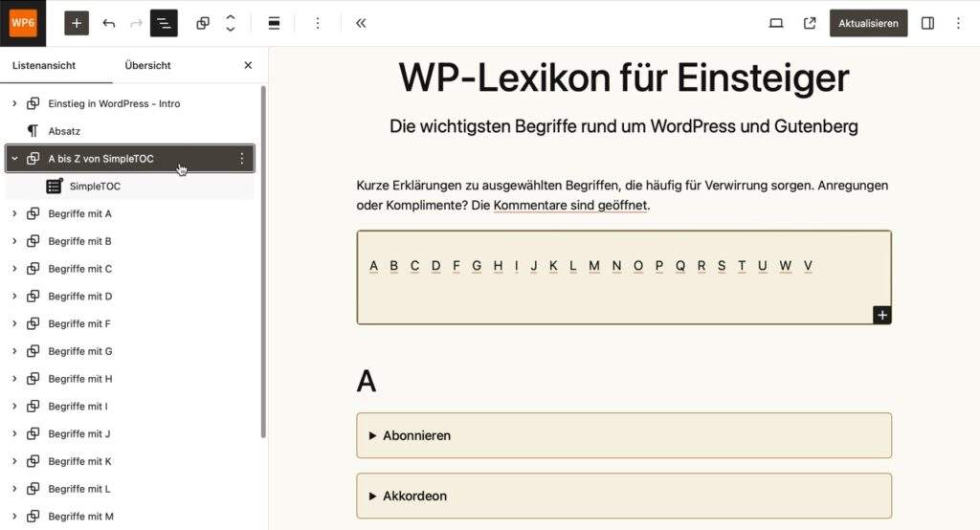Open the block alignment toolbar button
Image resolution: width=980 pixels, height=530 pixels.
coord(274,23)
